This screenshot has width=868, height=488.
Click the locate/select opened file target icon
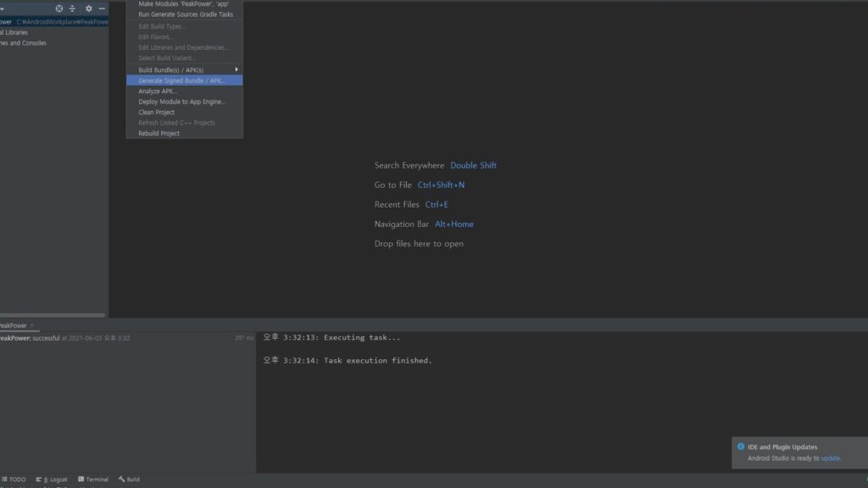(x=58, y=8)
